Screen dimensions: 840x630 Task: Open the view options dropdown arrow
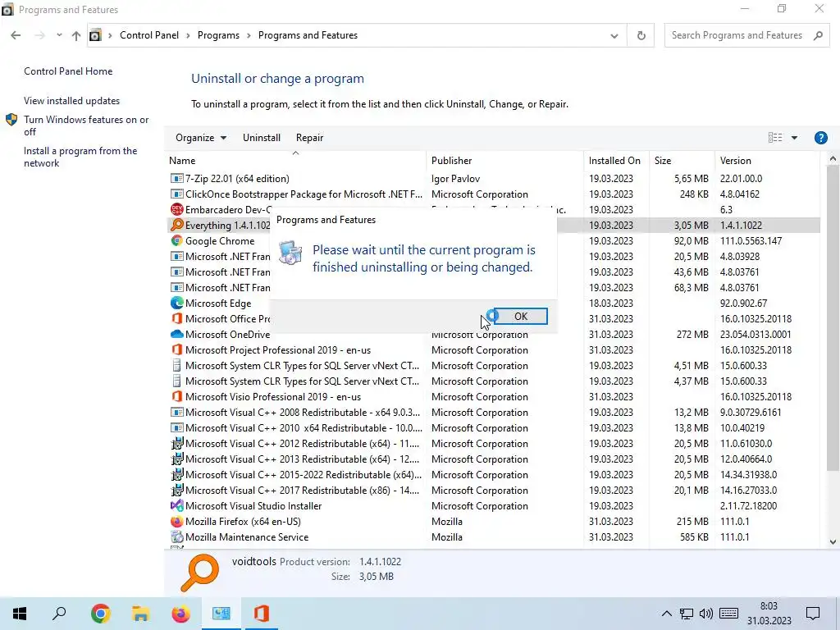point(794,138)
